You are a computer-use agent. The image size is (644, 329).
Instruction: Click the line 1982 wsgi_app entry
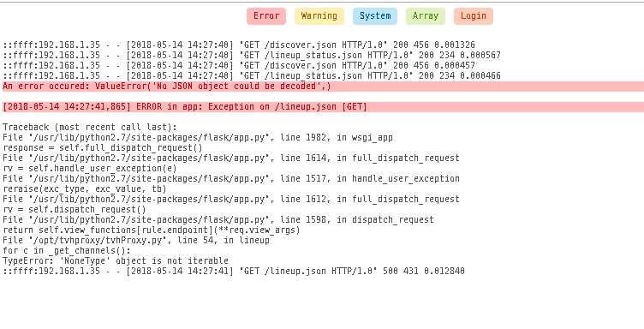[198, 138]
